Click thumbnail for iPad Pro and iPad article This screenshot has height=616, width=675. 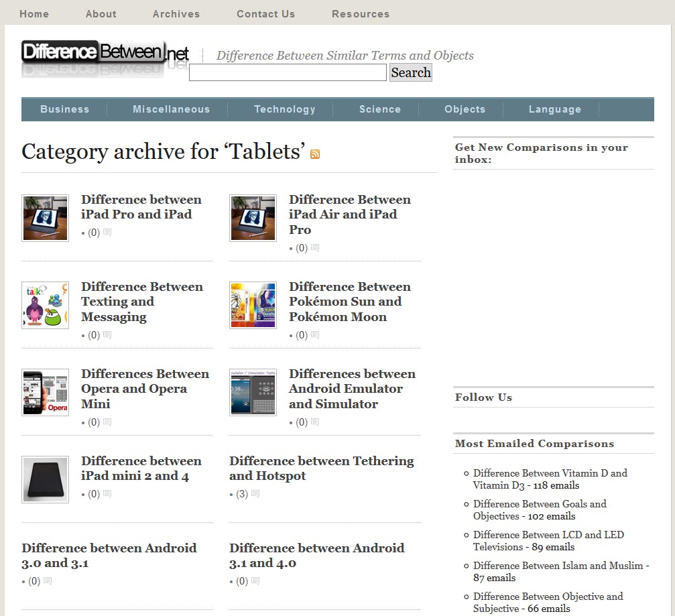[45, 218]
